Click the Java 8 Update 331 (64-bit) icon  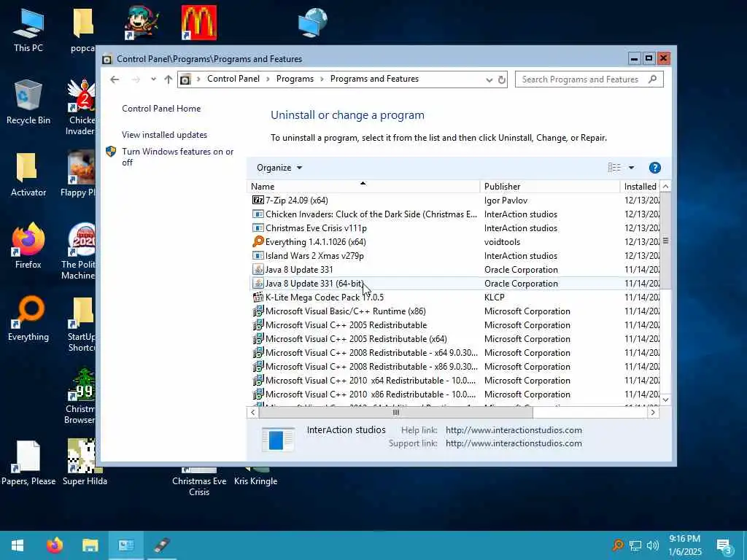point(258,284)
